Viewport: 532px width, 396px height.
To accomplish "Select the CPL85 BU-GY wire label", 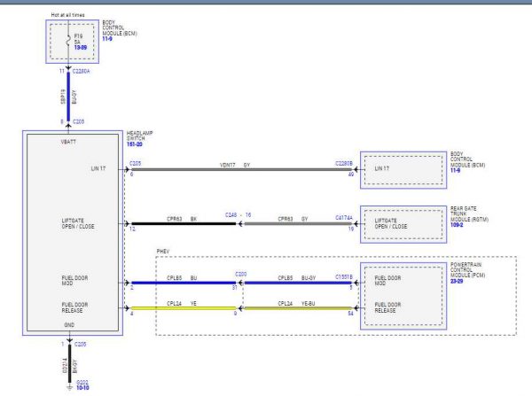I will pos(297,278).
